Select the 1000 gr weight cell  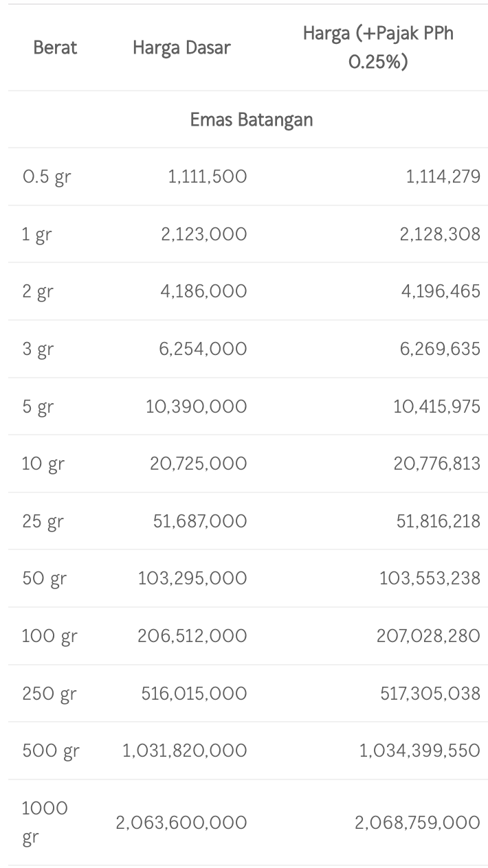(45, 822)
